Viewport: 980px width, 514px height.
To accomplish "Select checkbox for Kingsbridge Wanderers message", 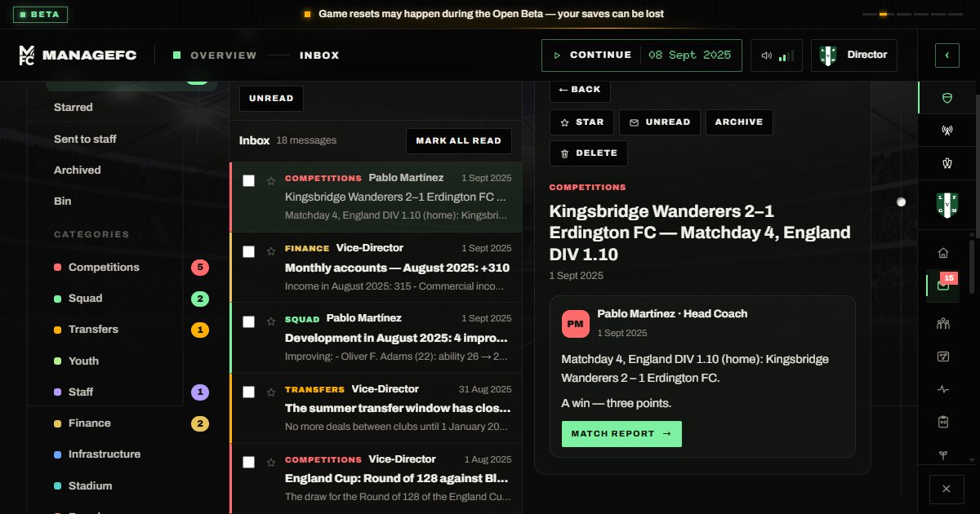I will (x=249, y=181).
